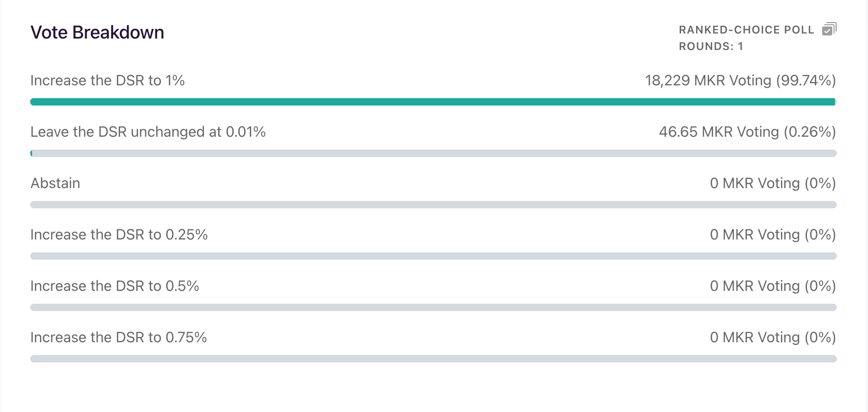Click the progress bar under DSR 0.25% option
The width and height of the screenshot is (868, 412).
(434, 256)
